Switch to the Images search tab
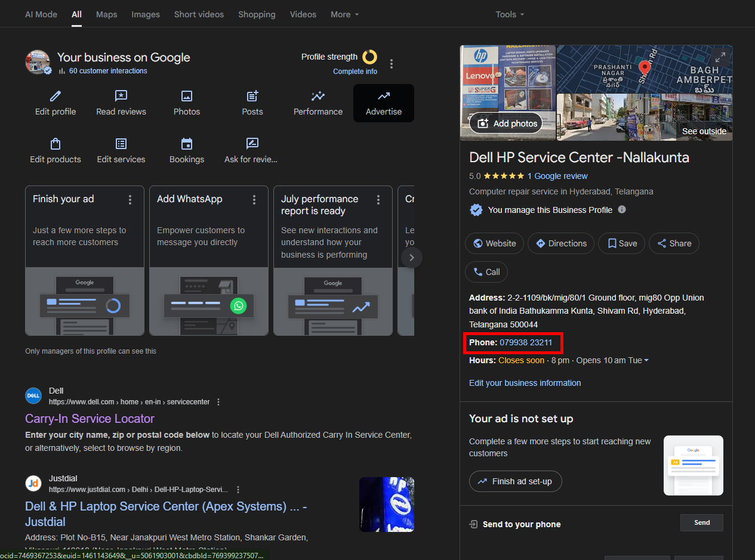The height and width of the screenshot is (560, 755). click(146, 14)
